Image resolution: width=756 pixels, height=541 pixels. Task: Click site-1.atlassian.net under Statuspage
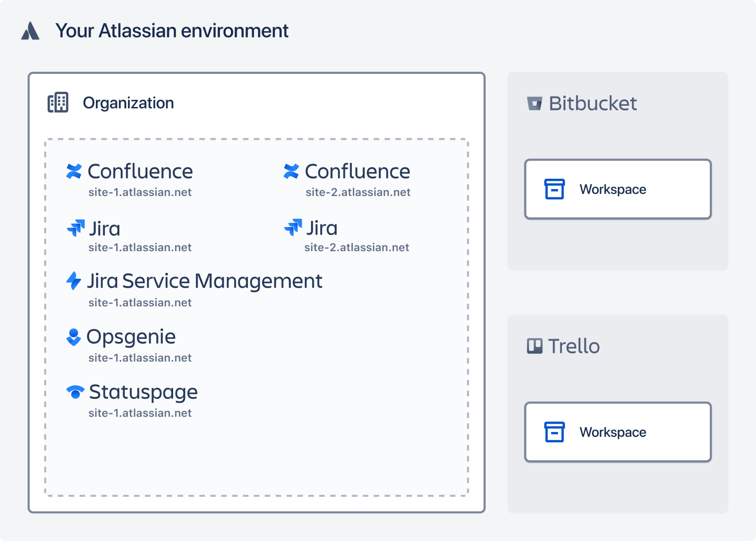(x=140, y=413)
